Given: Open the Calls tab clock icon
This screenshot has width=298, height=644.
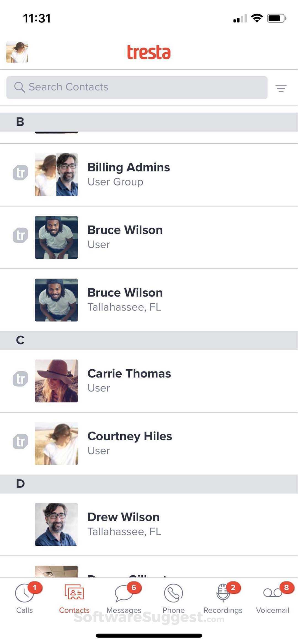Looking at the screenshot, I should point(24,593).
